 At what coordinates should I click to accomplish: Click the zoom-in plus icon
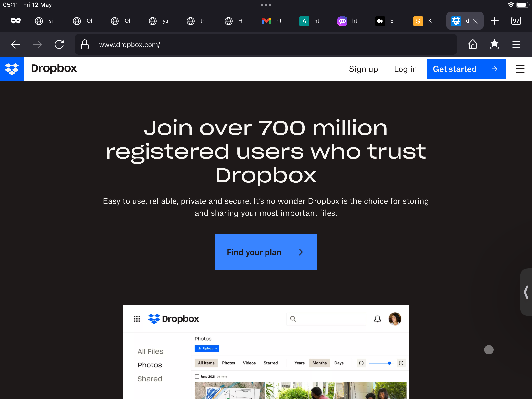[401, 363]
